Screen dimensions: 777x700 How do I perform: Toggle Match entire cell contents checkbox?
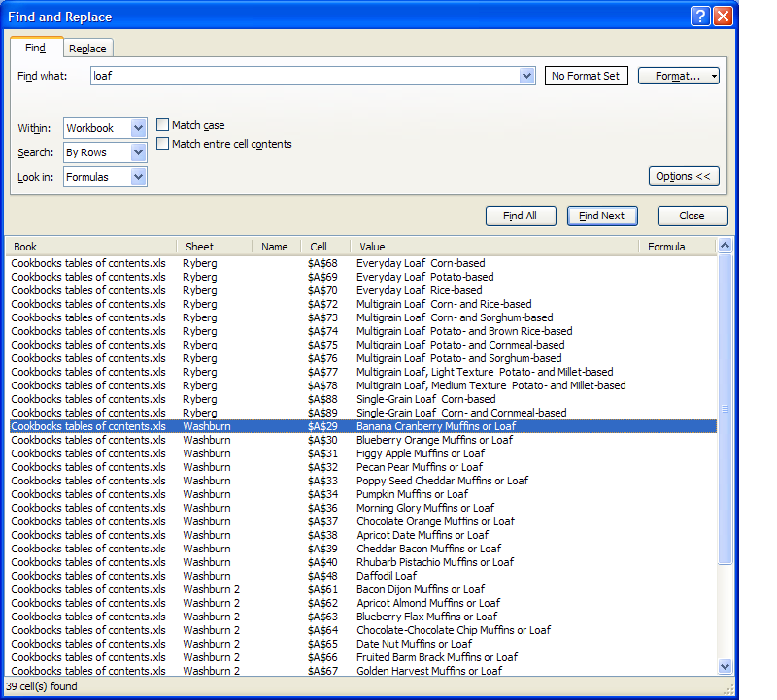coord(162,144)
